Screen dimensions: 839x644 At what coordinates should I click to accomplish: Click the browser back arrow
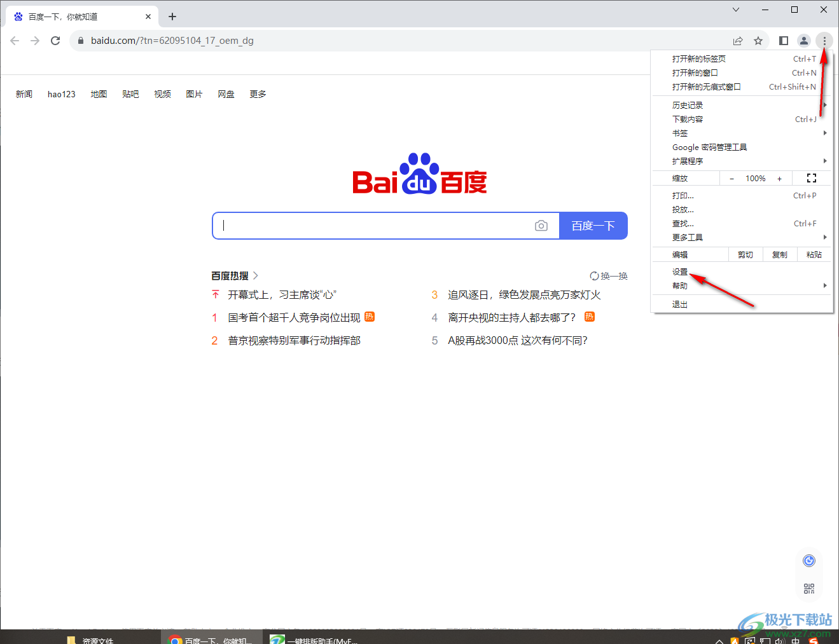click(15, 41)
